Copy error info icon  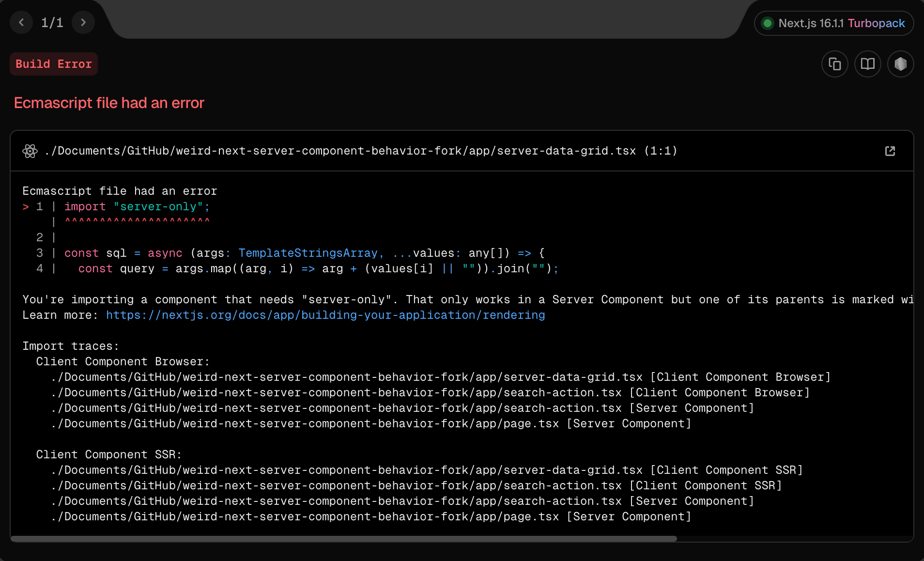point(835,64)
